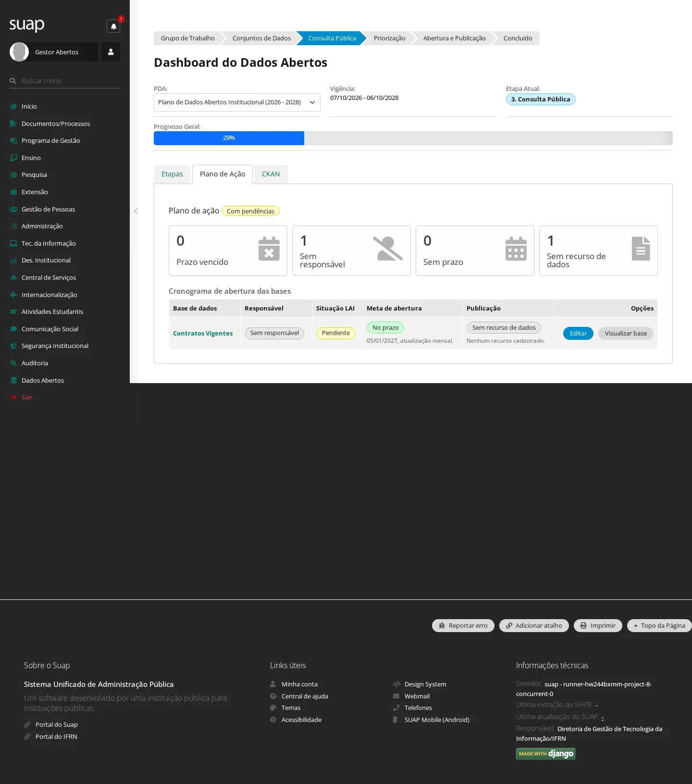Expand the Administração menu
The height and width of the screenshot is (784, 692).
coord(42,226)
